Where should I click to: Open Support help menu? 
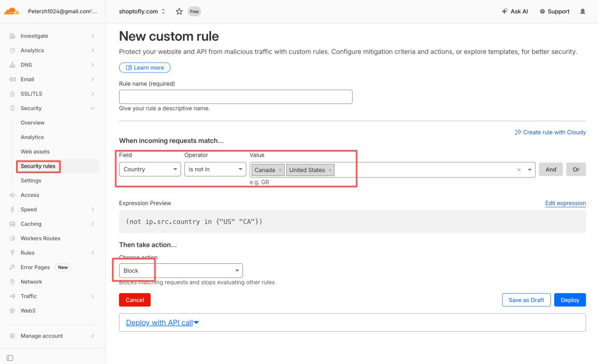click(554, 12)
